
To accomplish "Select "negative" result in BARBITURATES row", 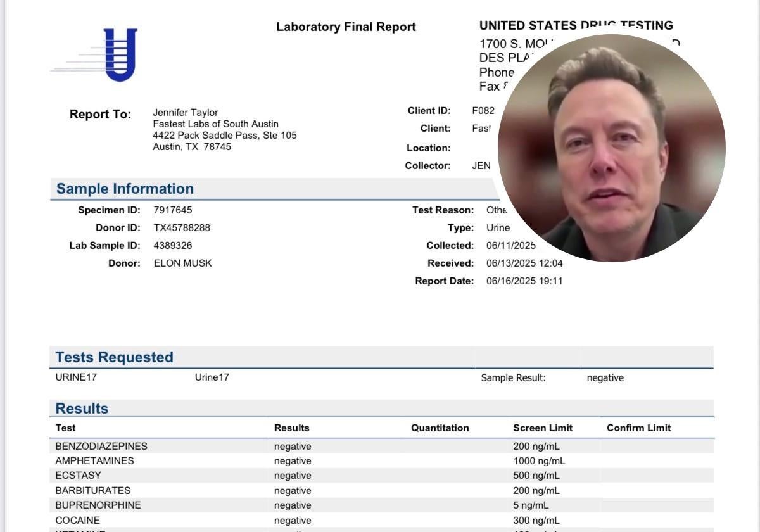I will click(x=293, y=491).
